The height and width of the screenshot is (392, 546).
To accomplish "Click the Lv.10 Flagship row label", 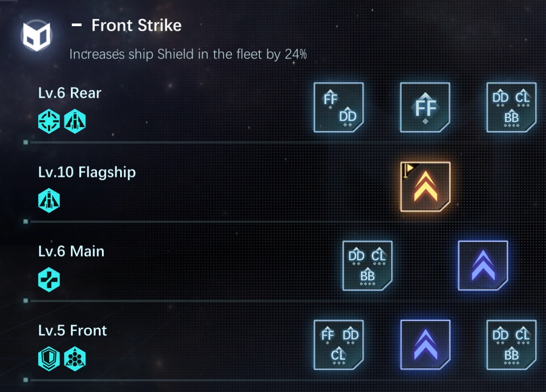I will [87, 172].
